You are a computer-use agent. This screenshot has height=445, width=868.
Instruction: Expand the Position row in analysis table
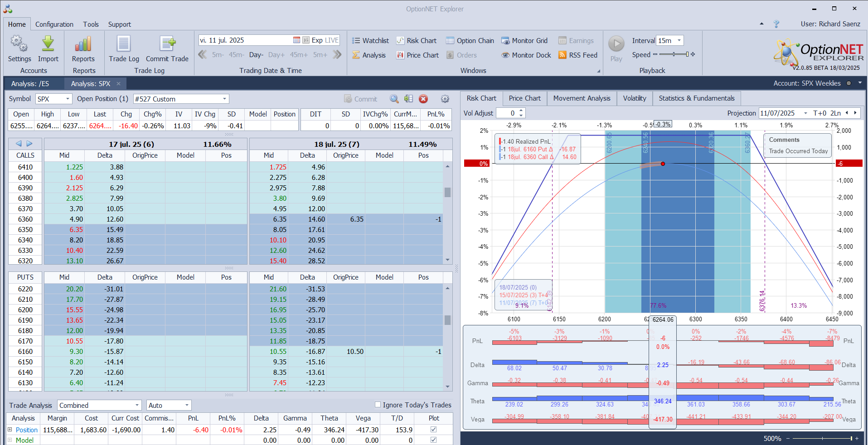pos(10,430)
